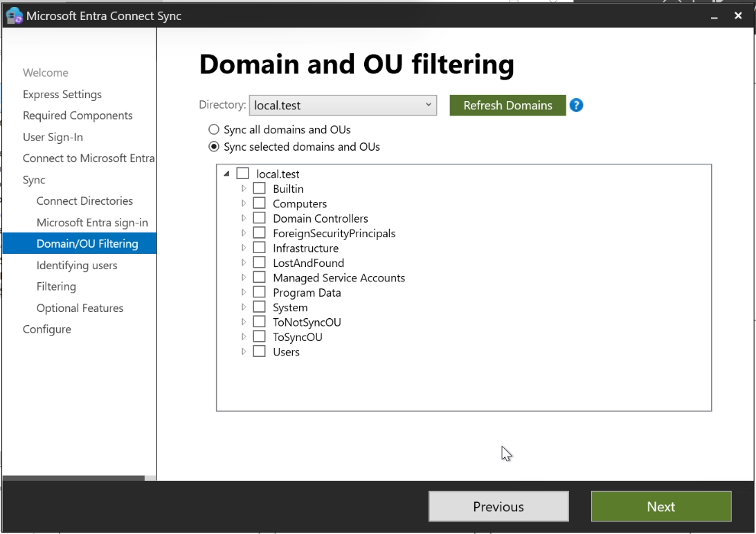Open the Directory dropdown showing local.test
Image resolution: width=756 pixels, height=534 pixels.
(343, 105)
